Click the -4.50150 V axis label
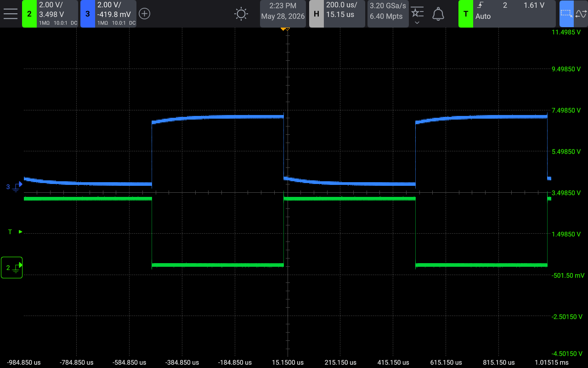 pos(567,353)
